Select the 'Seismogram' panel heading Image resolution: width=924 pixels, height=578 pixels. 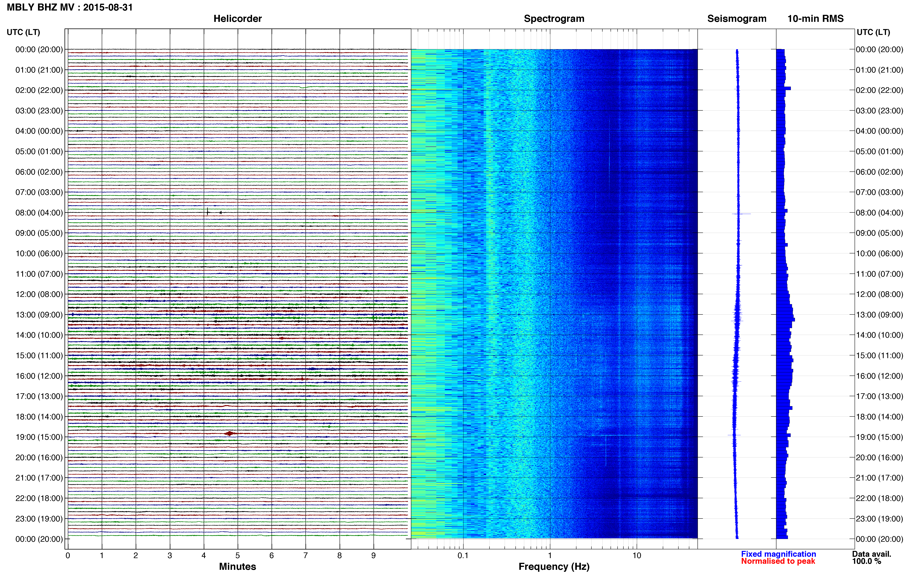pyautogui.click(x=737, y=19)
